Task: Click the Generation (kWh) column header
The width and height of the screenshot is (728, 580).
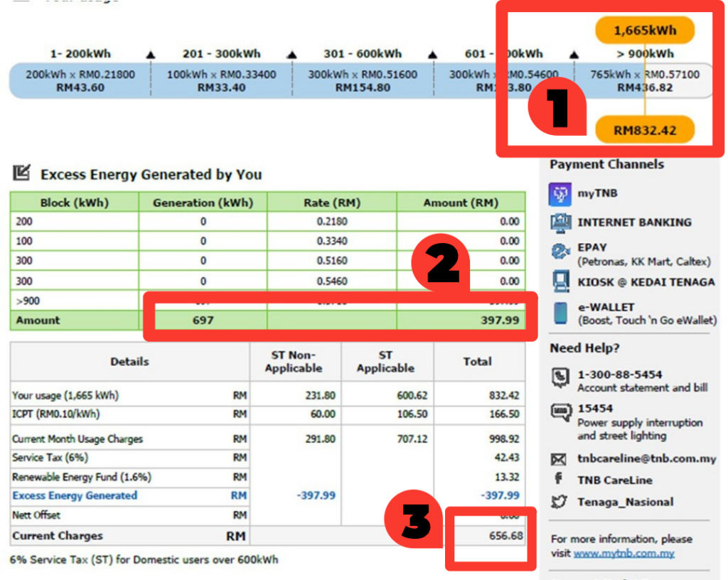Action: (203, 203)
